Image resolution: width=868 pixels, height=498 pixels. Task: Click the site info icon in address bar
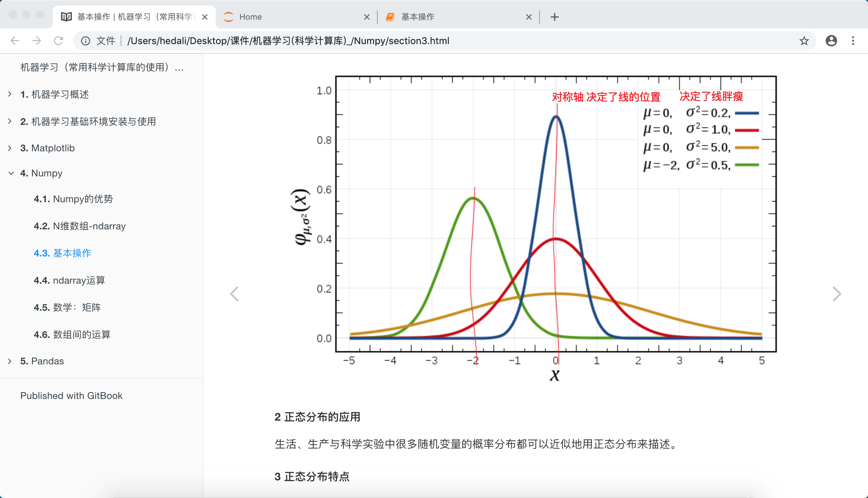[x=85, y=41]
